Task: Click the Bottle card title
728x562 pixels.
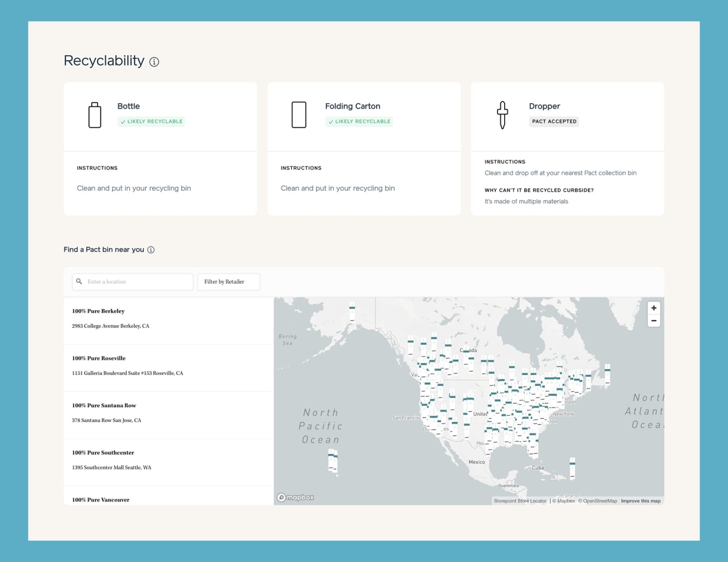Action: [x=129, y=106]
